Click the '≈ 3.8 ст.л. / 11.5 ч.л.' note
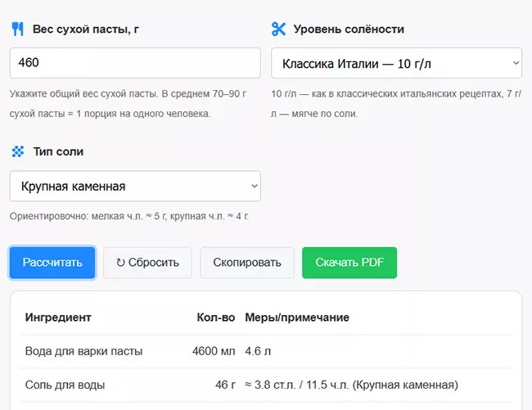The width and height of the screenshot is (532, 410). coord(297,385)
